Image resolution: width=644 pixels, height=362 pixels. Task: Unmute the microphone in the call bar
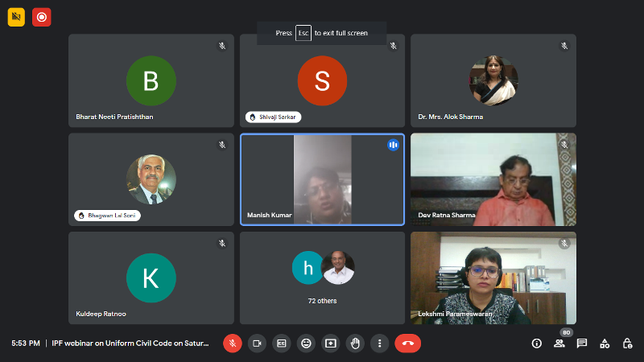pyautogui.click(x=233, y=343)
